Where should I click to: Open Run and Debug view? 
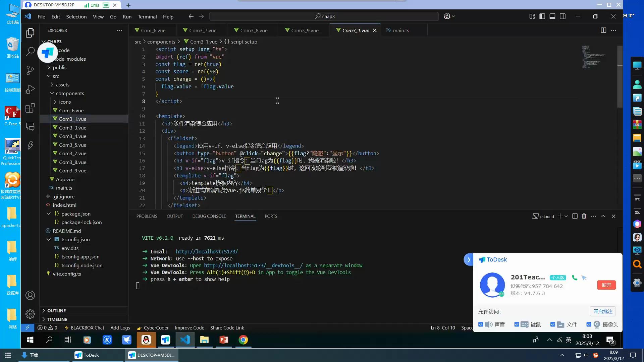pyautogui.click(x=30, y=89)
